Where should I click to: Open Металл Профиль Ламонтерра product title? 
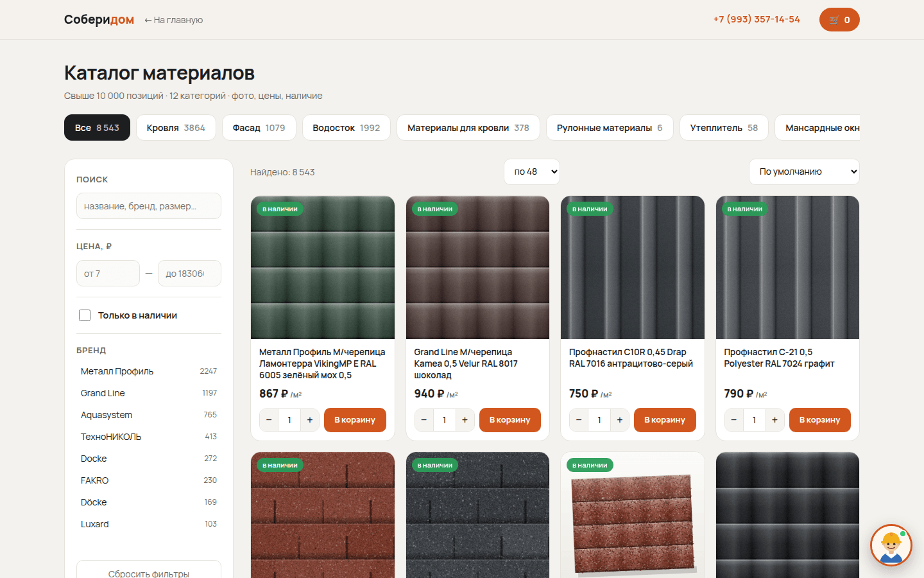click(x=322, y=363)
